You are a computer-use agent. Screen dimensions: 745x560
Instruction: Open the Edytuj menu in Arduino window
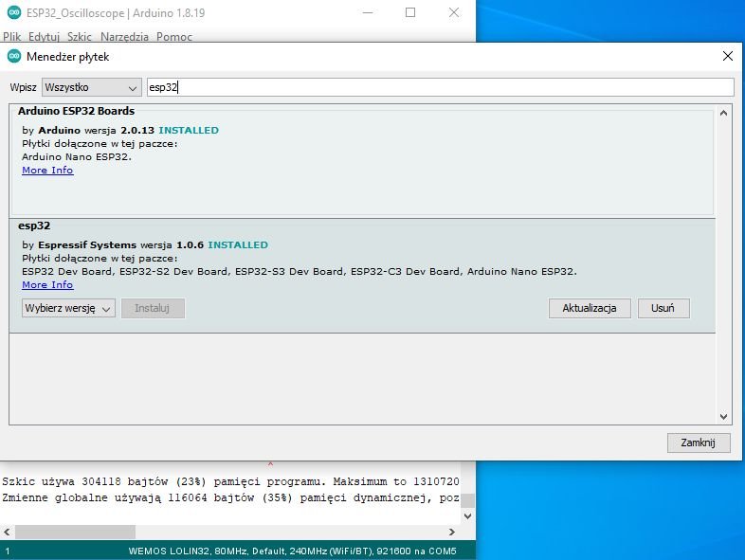coord(44,37)
